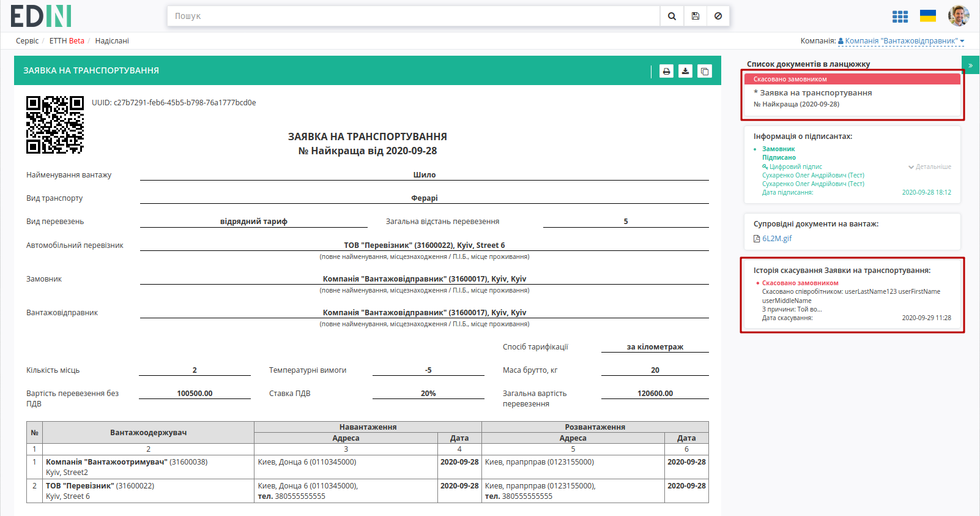Viewport: 980px width, 516px height.
Task: Click the save search floppy icon
Action: click(x=696, y=16)
